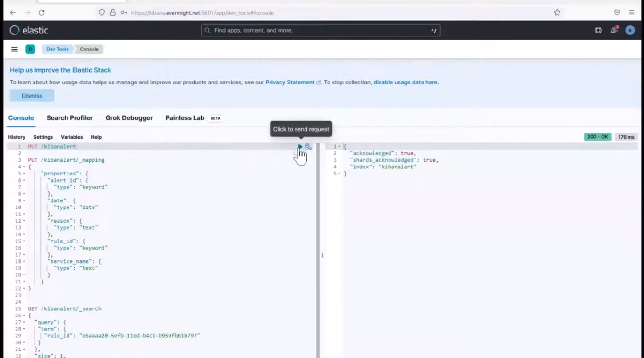Image resolution: width=644 pixels, height=358 pixels.
Task: Click the Dev Tools breadcrumb
Action: (57, 49)
